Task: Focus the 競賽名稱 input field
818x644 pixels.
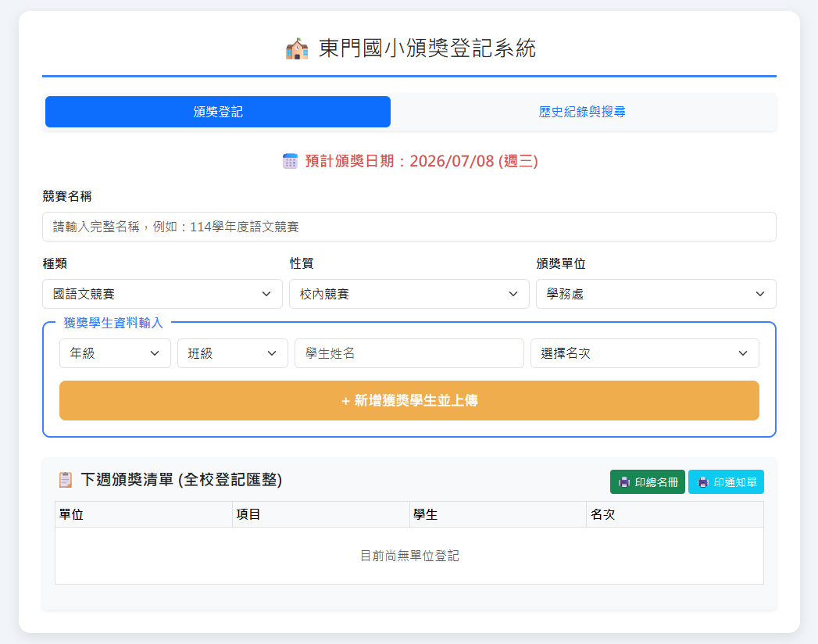Action: pos(409,227)
